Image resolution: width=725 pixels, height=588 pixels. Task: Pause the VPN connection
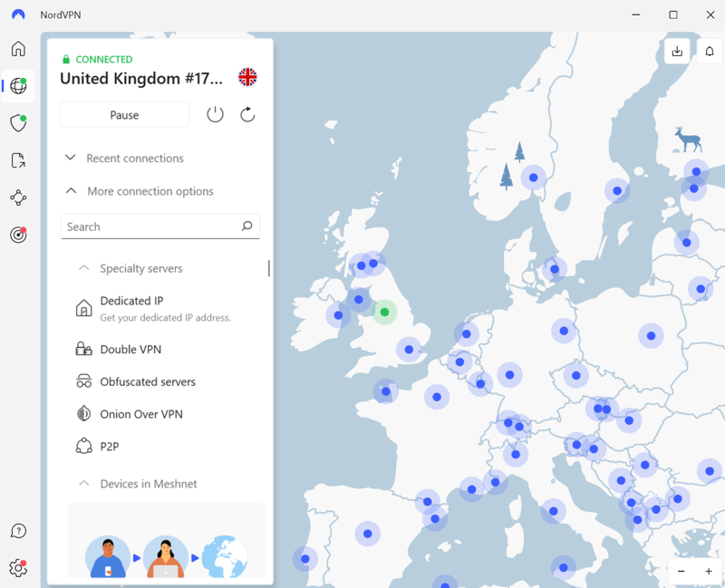(x=124, y=115)
